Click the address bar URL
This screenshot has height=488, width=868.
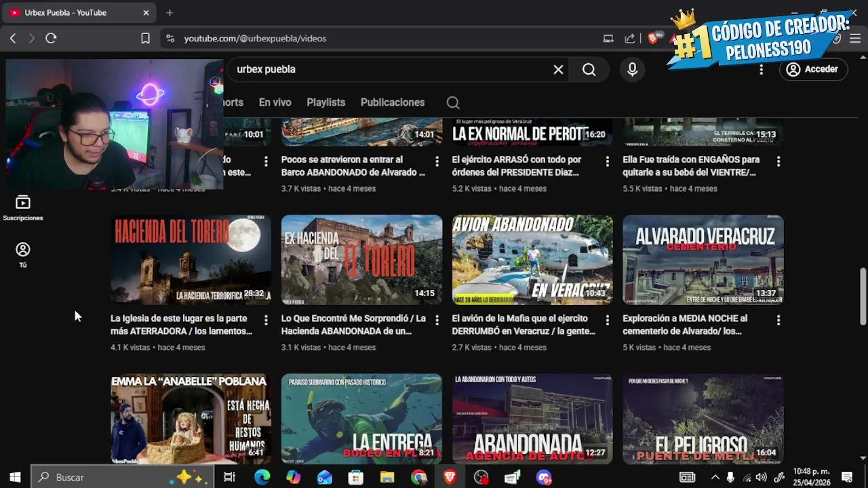[255, 39]
